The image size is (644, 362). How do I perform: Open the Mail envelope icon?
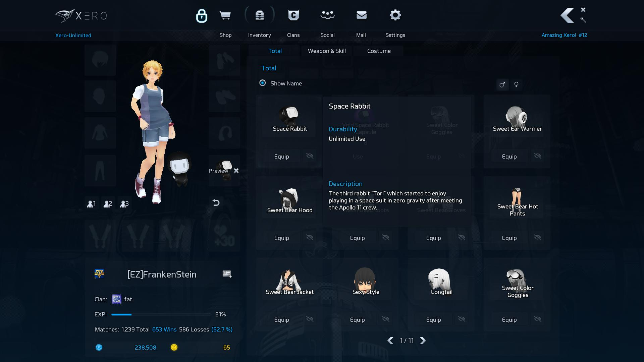pyautogui.click(x=361, y=15)
